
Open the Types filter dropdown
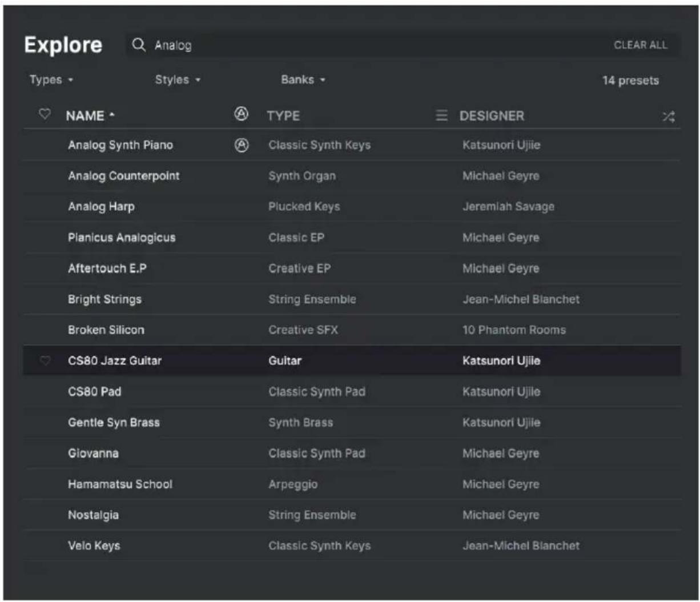[x=51, y=80]
